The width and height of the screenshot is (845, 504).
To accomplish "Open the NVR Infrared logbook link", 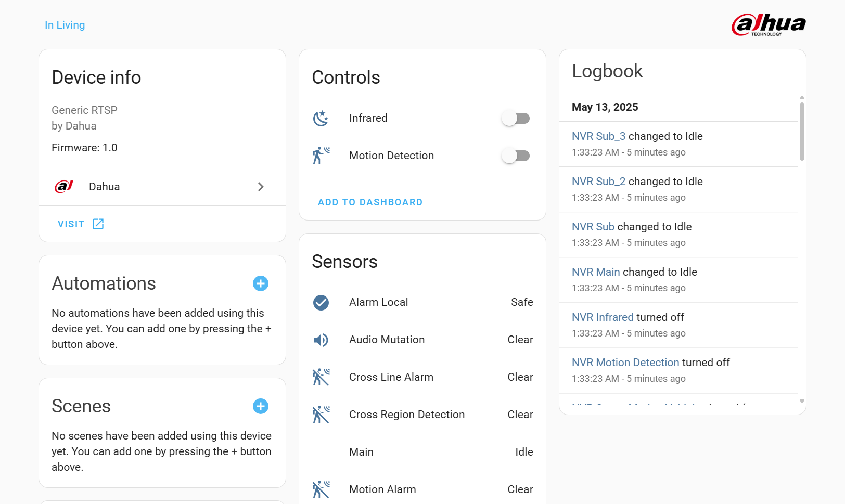I will pos(603,317).
